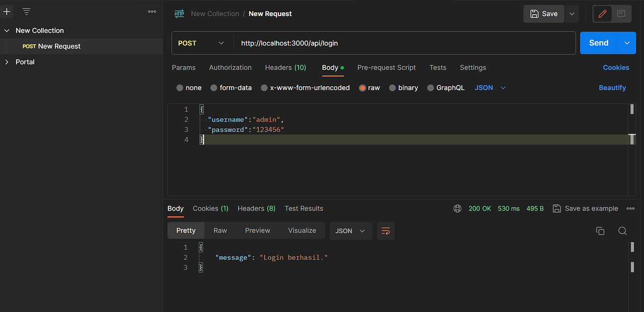Open the comments icon
This screenshot has height=312, width=644.
pyautogui.click(x=621, y=14)
